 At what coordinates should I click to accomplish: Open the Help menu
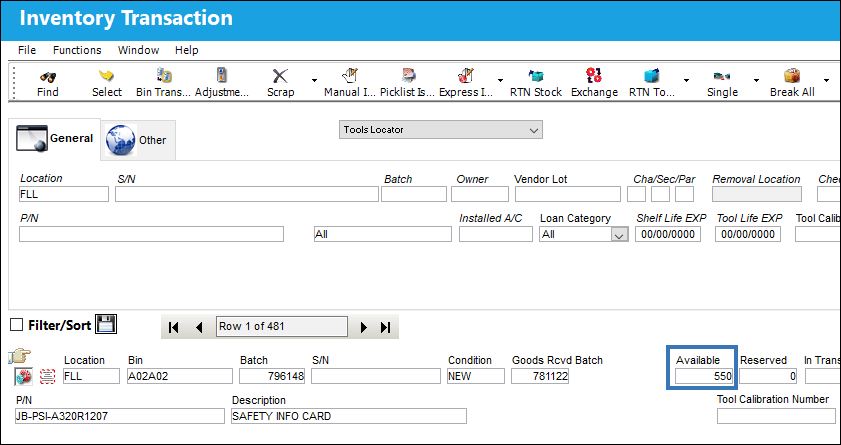tap(187, 50)
